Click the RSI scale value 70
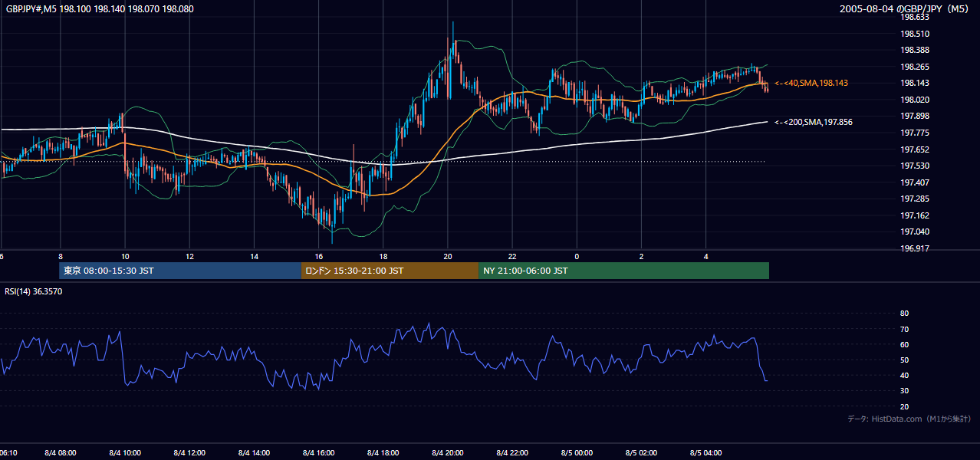The image size is (980, 460). click(904, 329)
